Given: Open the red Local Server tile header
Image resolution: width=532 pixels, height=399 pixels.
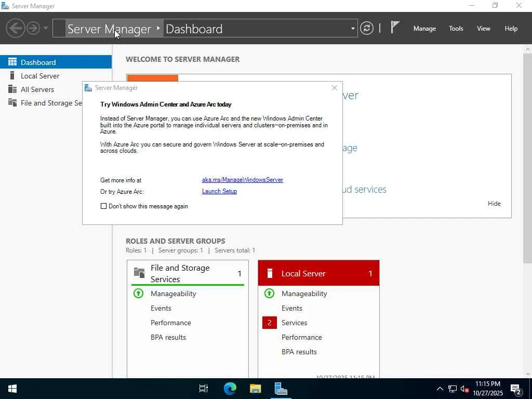Looking at the screenshot, I should click(x=318, y=273).
